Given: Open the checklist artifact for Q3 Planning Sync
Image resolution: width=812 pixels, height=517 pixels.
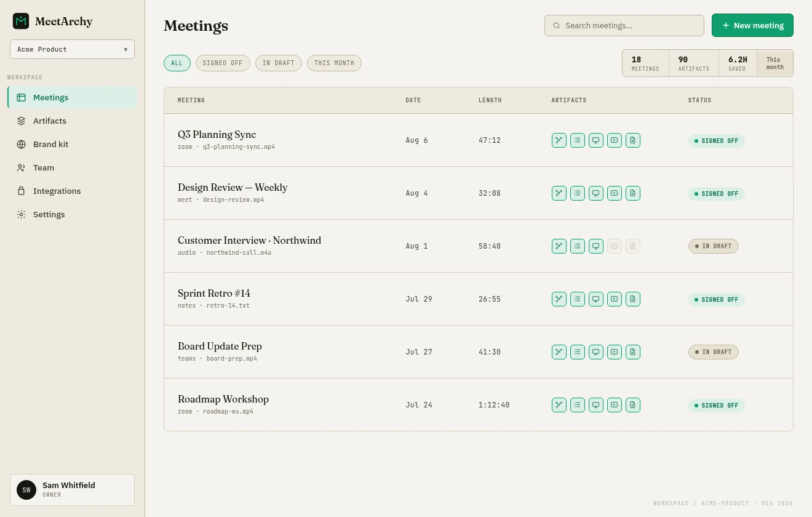Looking at the screenshot, I should click(x=578, y=140).
